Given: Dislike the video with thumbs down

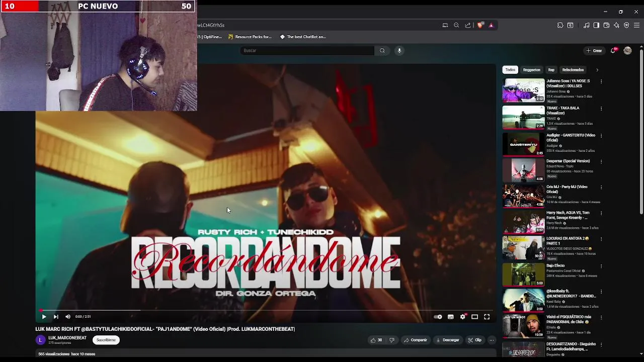Looking at the screenshot, I should pyautogui.click(x=392, y=340).
